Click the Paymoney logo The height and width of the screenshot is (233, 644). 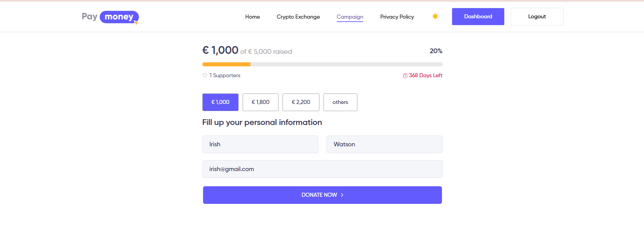[x=110, y=17]
